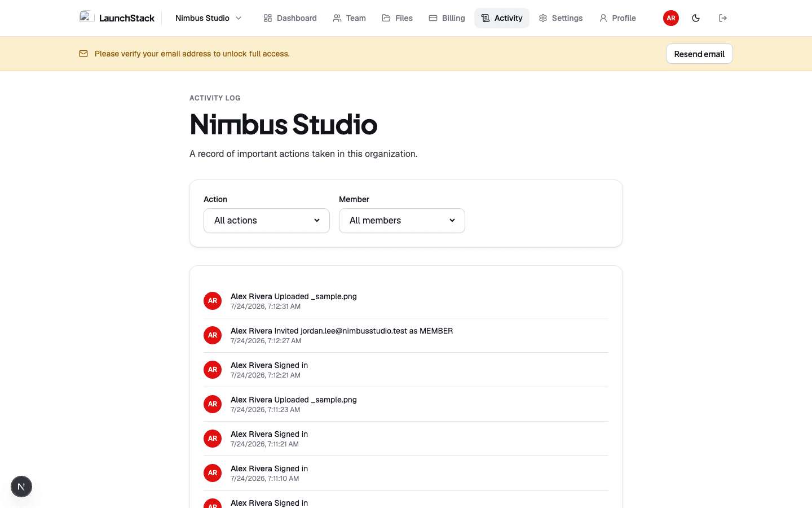Screen dimensions: 812x508
Task: Click the ACTIVITY LOG label above heading
Action: tap(215, 98)
